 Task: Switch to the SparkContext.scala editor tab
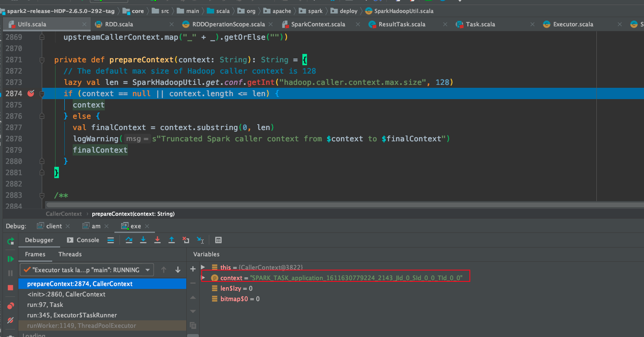tap(318, 24)
